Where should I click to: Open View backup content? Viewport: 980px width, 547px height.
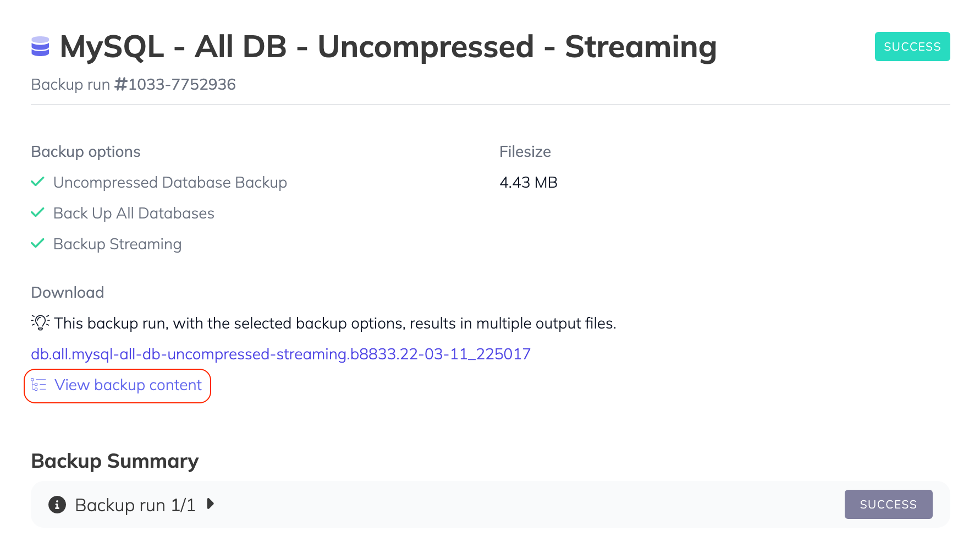(128, 385)
